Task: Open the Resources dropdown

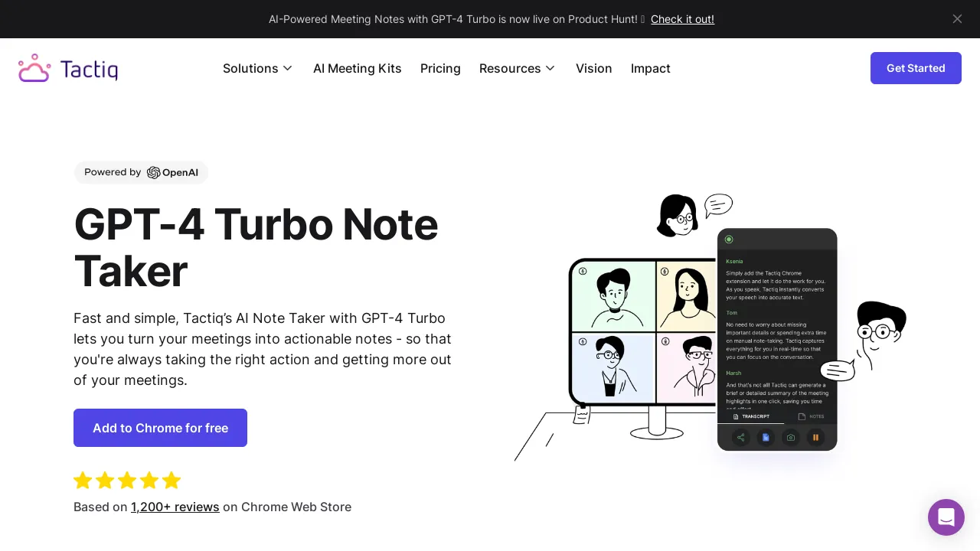Action: point(518,68)
